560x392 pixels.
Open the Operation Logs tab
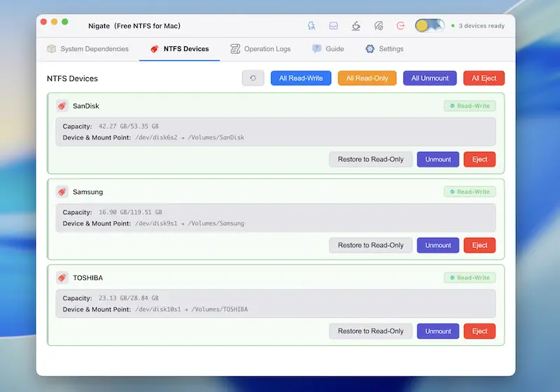tap(260, 49)
